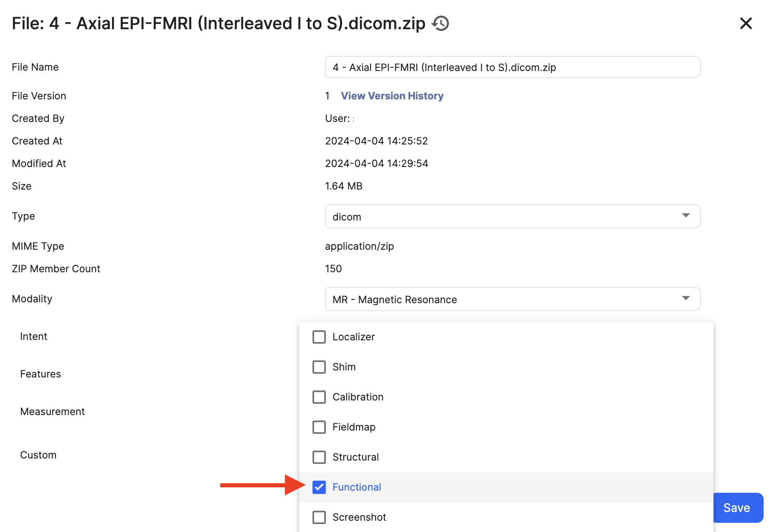777x532 pixels.
Task: Select the 'Modified At' 2024-04-04 14:29:54 value
Action: pos(376,164)
